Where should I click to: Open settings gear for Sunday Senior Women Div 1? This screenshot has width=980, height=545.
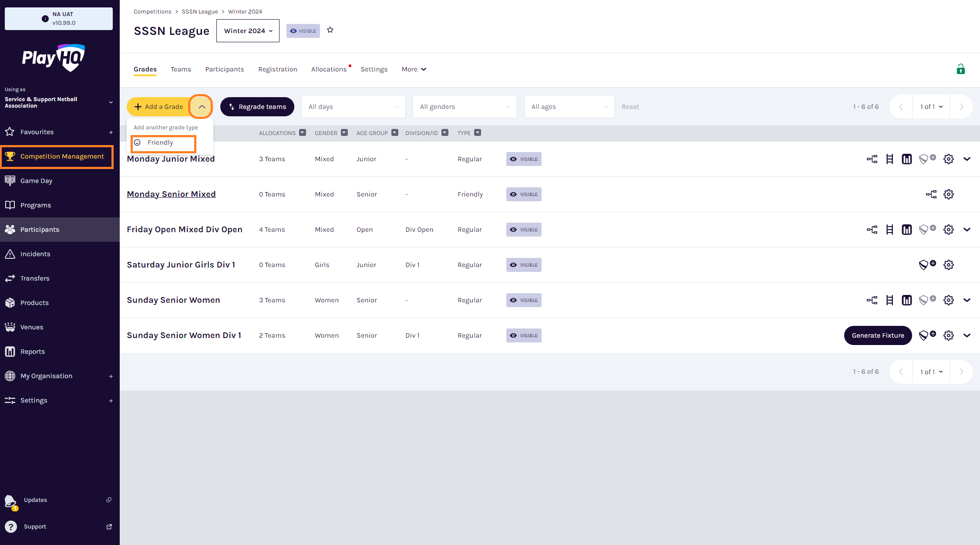pos(949,335)
